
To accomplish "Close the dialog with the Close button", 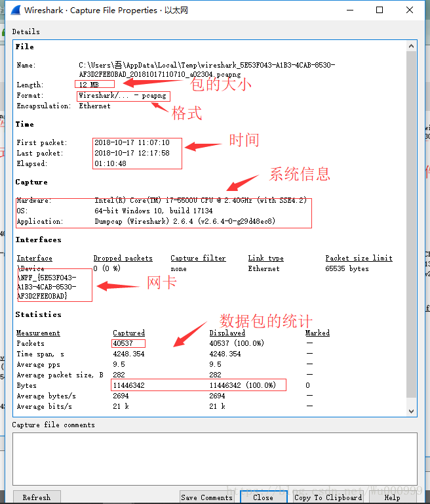I will (264, 497).
